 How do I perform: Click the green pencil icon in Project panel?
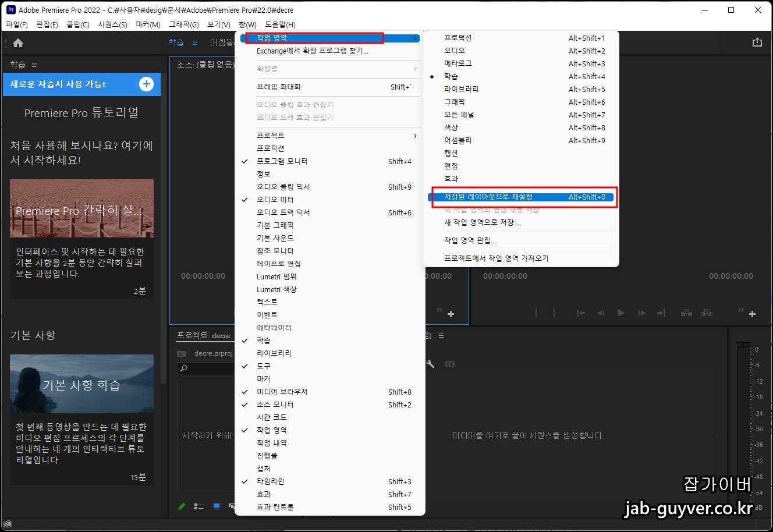click(x=182, y=506)
